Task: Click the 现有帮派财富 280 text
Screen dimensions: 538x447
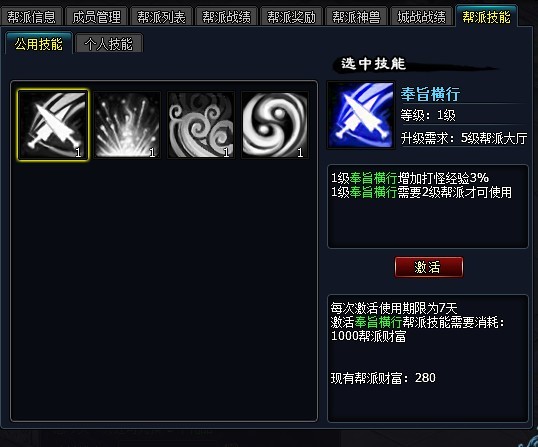Action: (383, 378)
